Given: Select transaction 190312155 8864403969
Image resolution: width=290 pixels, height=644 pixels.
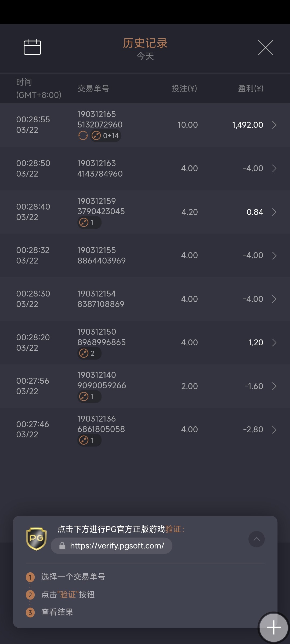Looking at the screenshot, I should pos(101,255).
